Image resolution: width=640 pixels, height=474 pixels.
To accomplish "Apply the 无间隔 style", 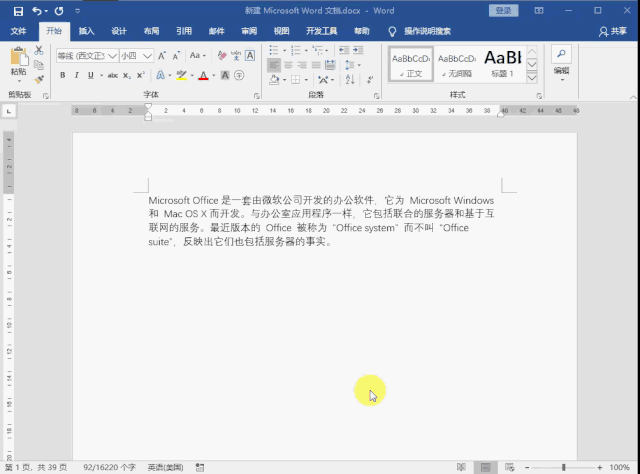I will (x=457, y=65).
